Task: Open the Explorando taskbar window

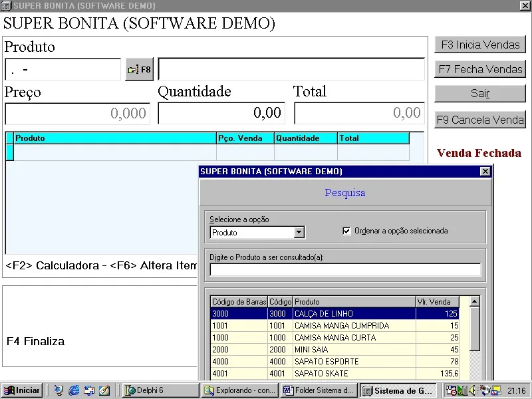Action: [x=240, y=390]
